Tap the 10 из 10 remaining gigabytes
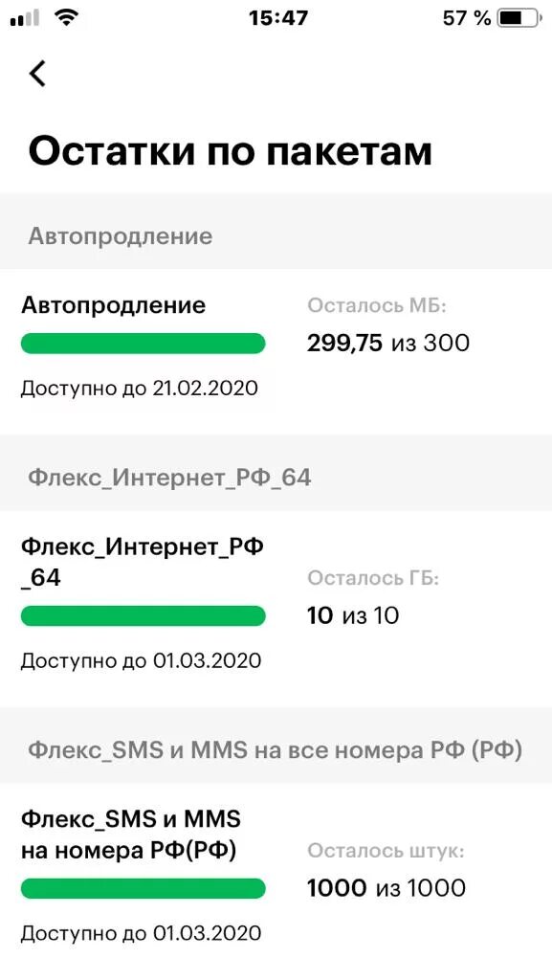Screen dimensions: 552x980 tap(353, 615)
